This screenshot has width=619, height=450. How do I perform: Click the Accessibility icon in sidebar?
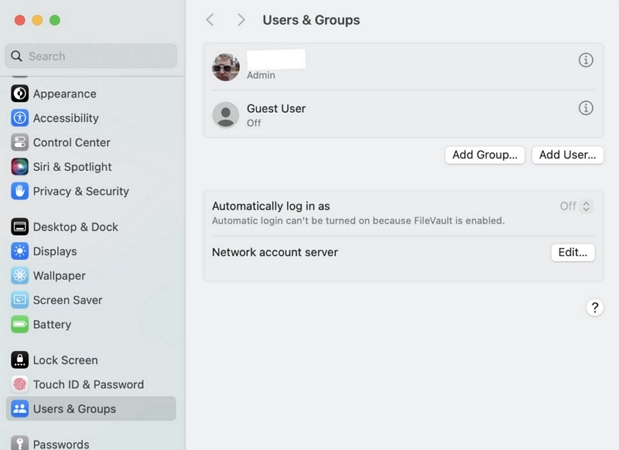coord(20,118)
